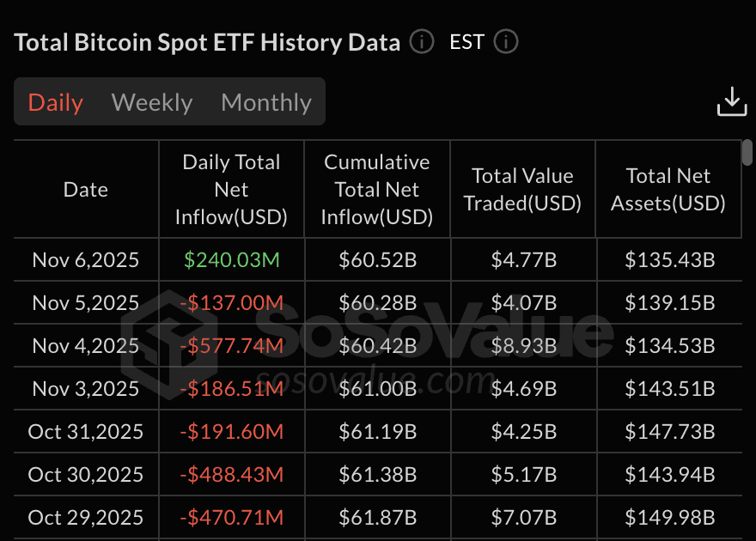
Task: Click the Daily Total Net Inflow header
Action: click(231, 190)
